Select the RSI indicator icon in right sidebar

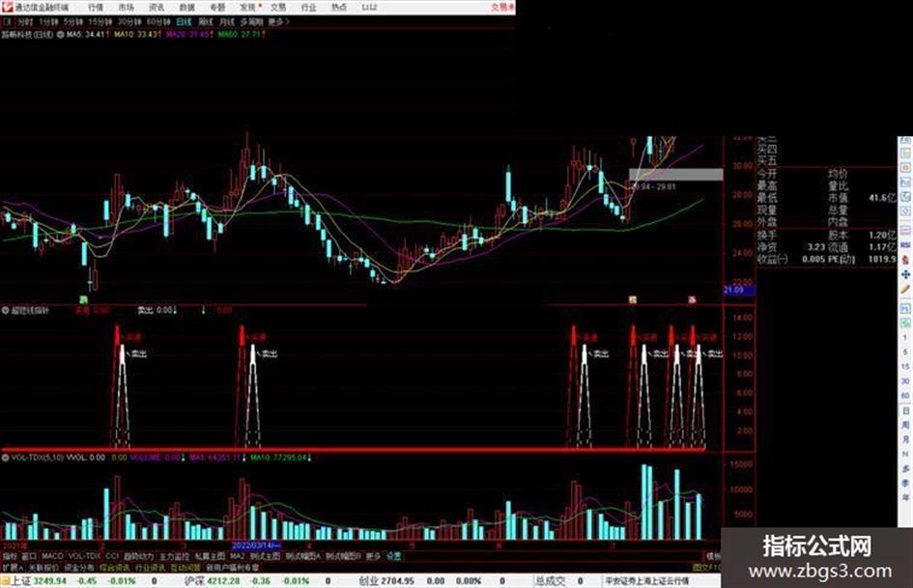pos(905,245)
